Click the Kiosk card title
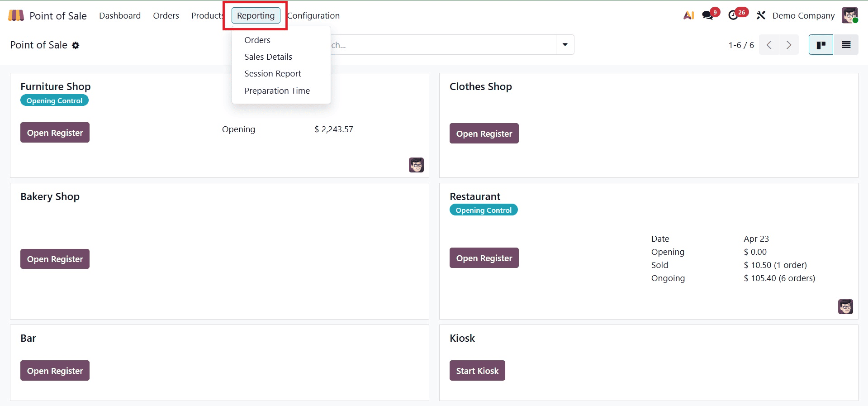Image resolution: width=868 pixels, height=406 pixels. [x=462, y=338]
